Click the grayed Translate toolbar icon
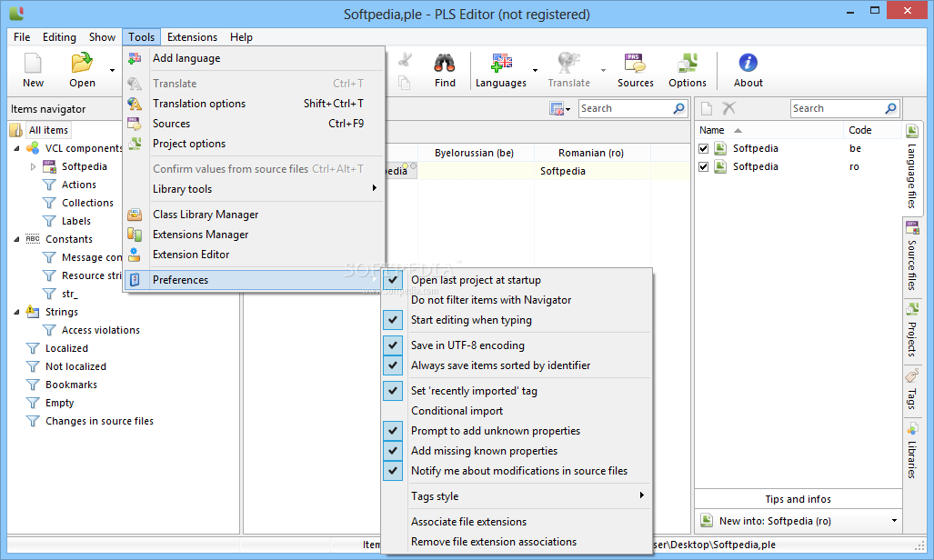Image resolution: width=934 pixels, height=560 pixels. click(568, 63)
